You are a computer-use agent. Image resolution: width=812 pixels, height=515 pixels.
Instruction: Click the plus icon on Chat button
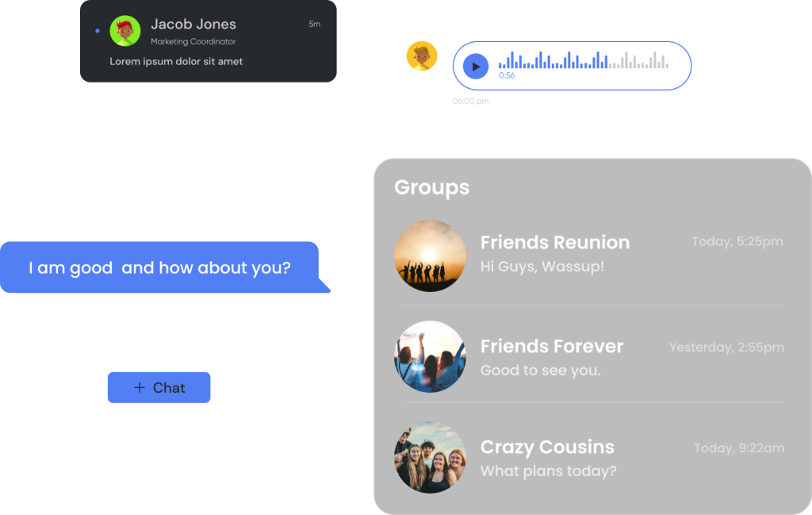click(x=140, y=387)
